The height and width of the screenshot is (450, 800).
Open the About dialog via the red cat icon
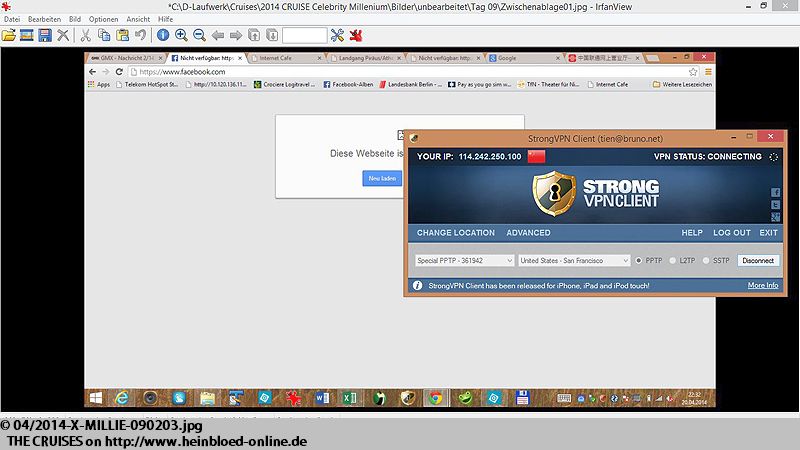[x=356, y=35]
